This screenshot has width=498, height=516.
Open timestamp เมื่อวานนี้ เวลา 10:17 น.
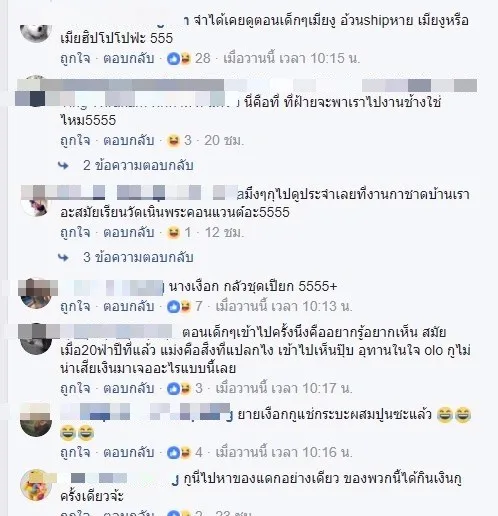284,388
